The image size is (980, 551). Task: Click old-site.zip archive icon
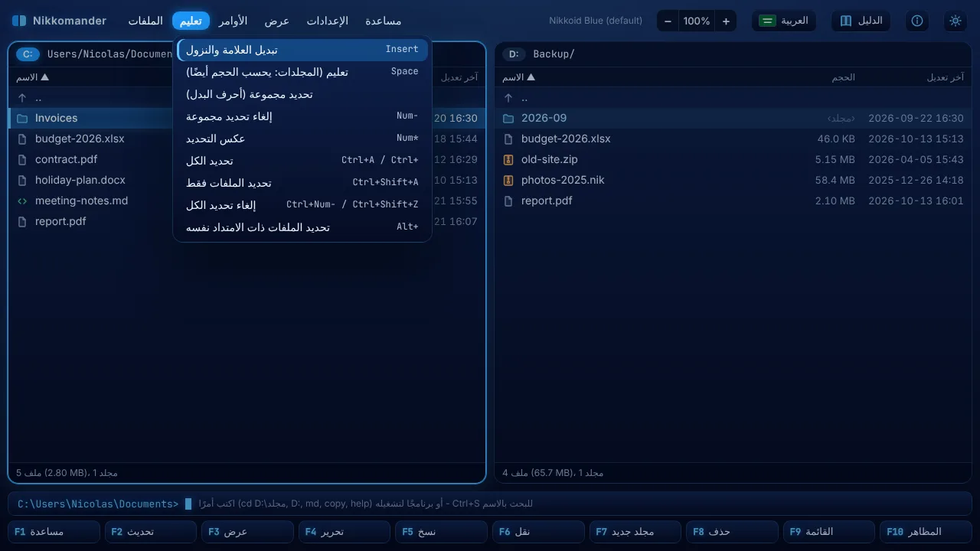(x=508, y=160)
